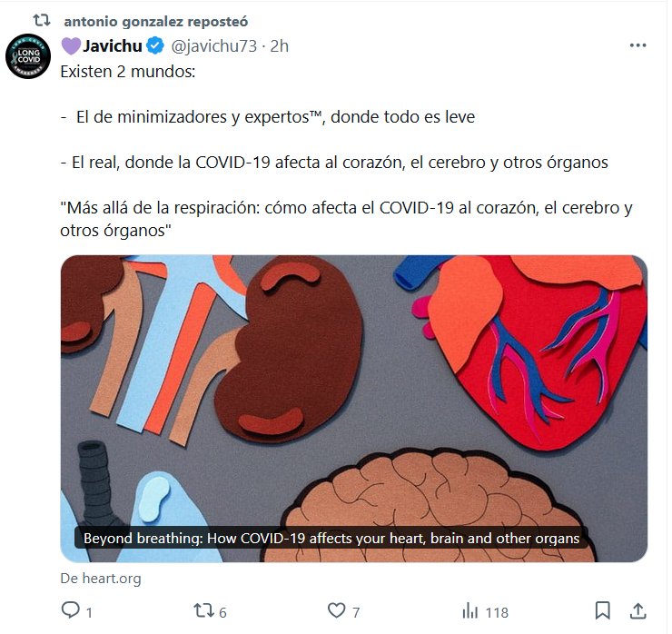Image resolution: width=672 pixels, height=634 pixels.
Task: Click the purple heart emoji by name
Action: coord(71,45)
